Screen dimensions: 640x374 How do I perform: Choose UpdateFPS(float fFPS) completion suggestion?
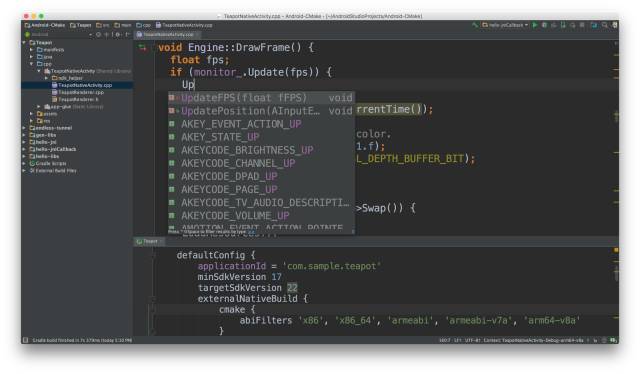click(261, 98)
